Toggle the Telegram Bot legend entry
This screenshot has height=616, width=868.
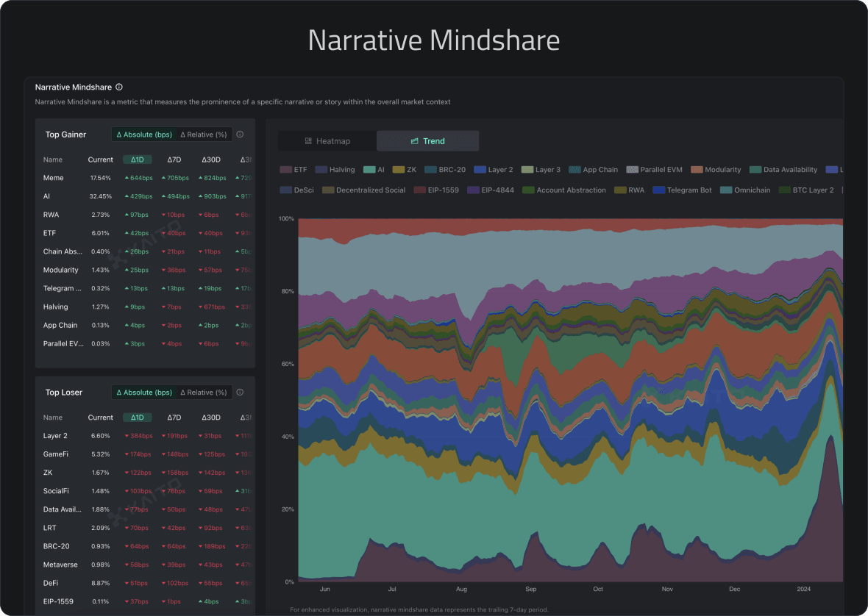[x=683, y=190]
